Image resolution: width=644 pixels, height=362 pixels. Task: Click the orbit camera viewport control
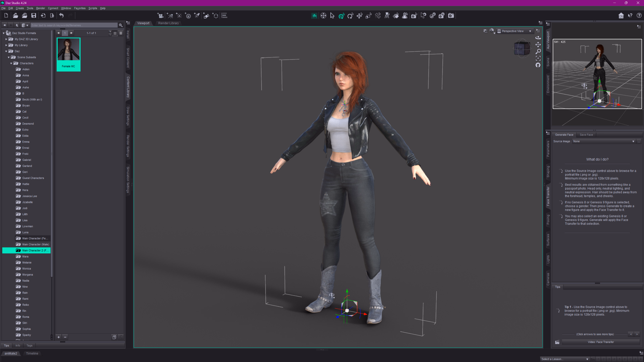click(538, 38)
